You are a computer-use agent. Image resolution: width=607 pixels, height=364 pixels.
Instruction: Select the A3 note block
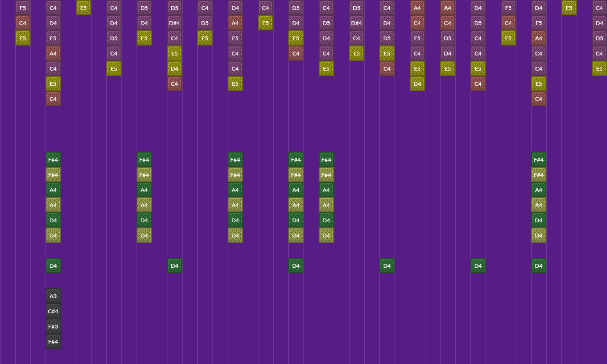pos(53,296)
